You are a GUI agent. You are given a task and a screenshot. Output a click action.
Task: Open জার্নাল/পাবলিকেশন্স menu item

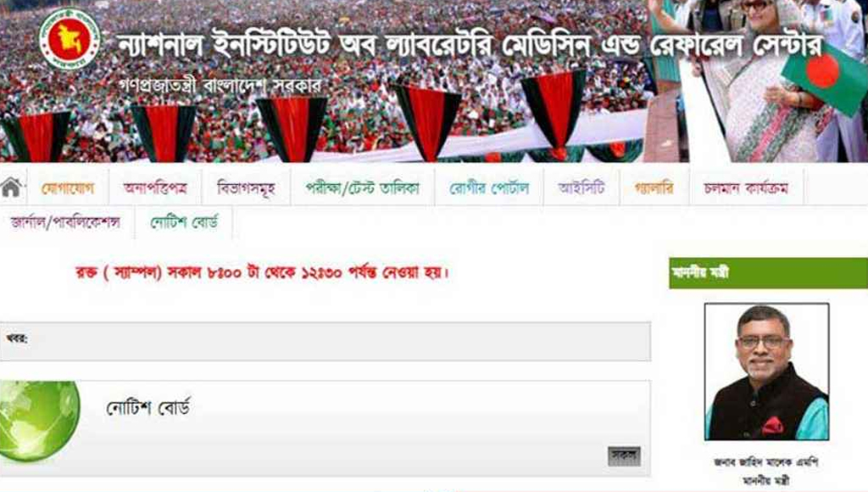[65, 223]
